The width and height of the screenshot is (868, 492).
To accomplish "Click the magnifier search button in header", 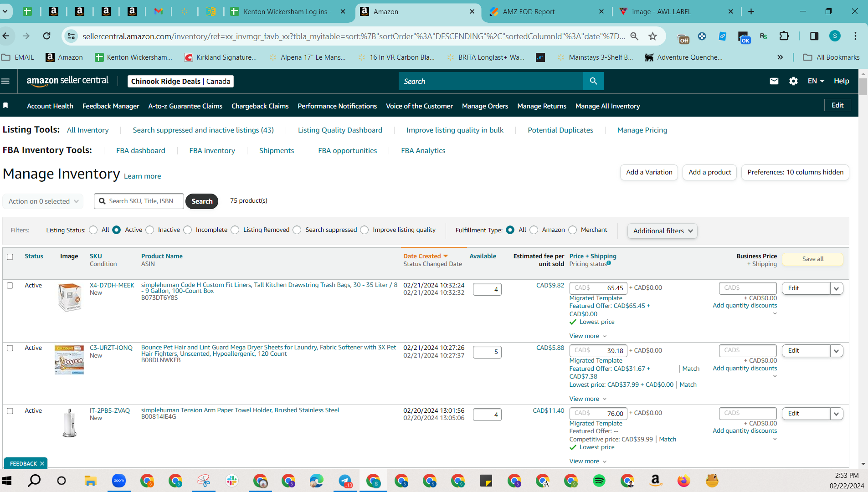I will click(x=593, y=81).
